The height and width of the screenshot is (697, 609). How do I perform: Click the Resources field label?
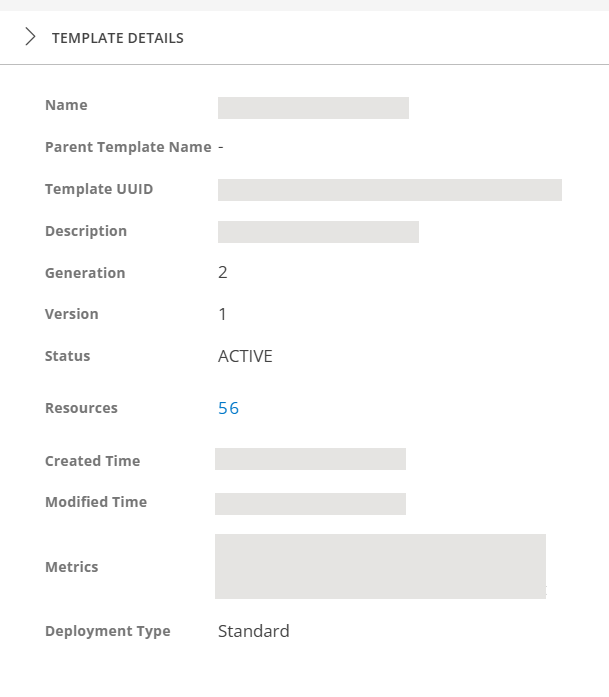click(81, 408)
